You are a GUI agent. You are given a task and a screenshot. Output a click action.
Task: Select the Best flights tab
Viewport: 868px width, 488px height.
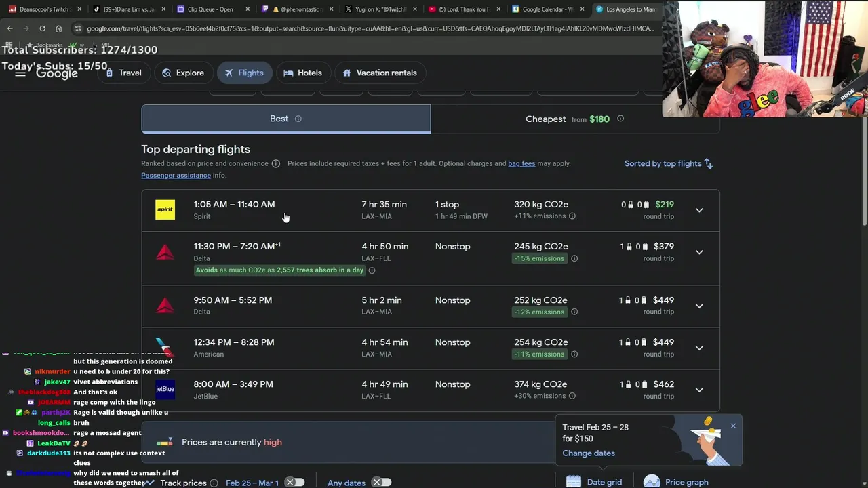[285, 119]
